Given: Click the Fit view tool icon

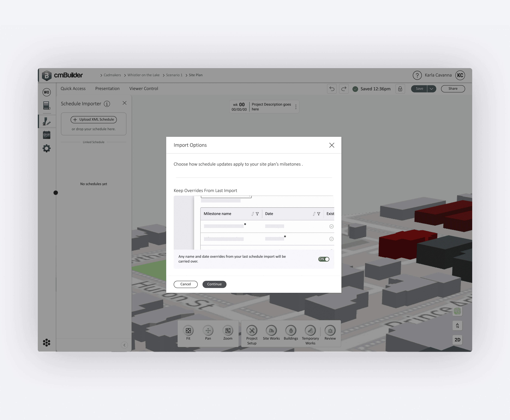Looking at the screenshot, I should (x=188, y=330).
